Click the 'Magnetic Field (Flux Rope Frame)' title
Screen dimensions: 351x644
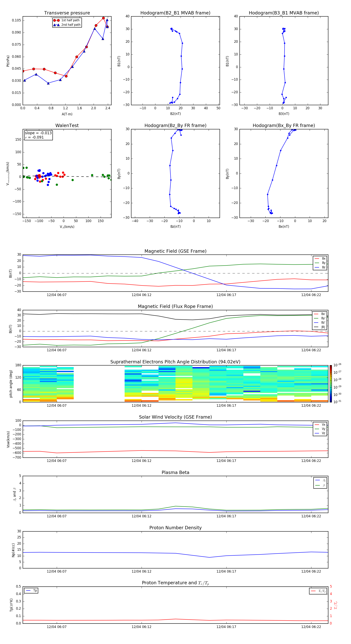(x=175, y=307)
